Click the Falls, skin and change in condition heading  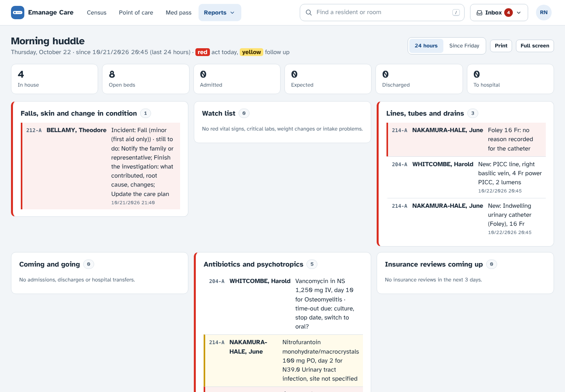pos(79,113)
